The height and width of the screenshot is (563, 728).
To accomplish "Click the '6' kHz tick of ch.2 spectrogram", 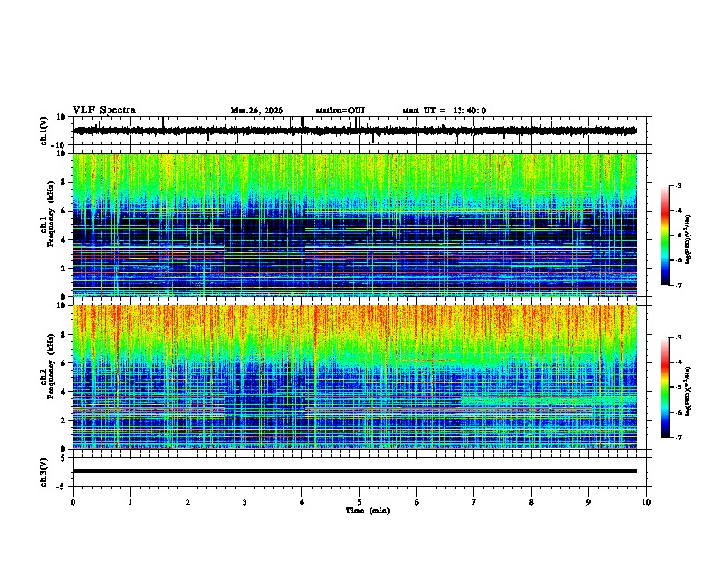I will pos(63,363).
